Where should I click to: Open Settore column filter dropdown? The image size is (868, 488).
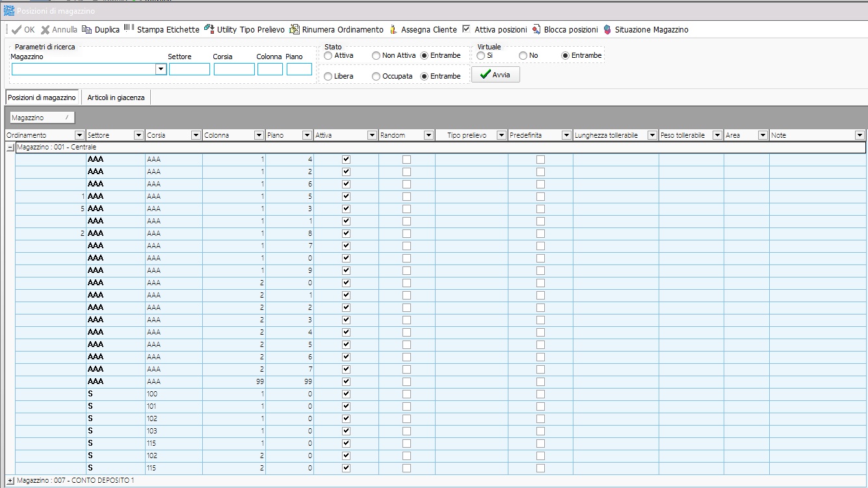pos(138,135)
